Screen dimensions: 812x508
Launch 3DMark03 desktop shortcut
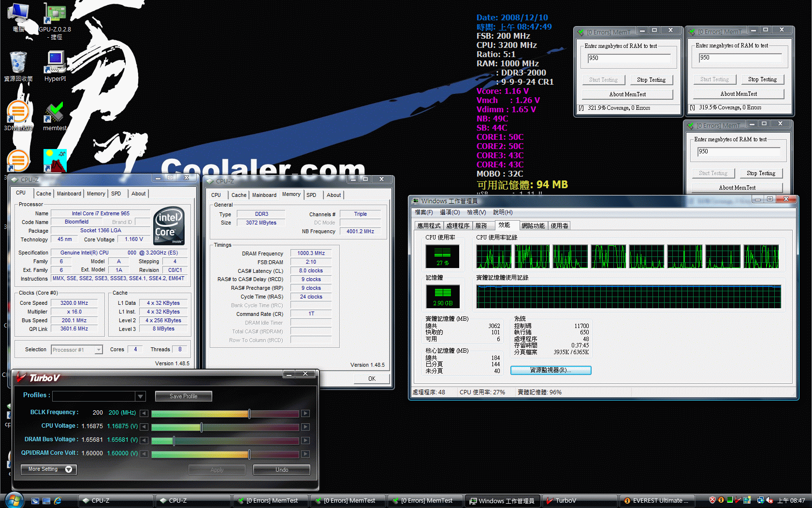[x=18, y=116]
